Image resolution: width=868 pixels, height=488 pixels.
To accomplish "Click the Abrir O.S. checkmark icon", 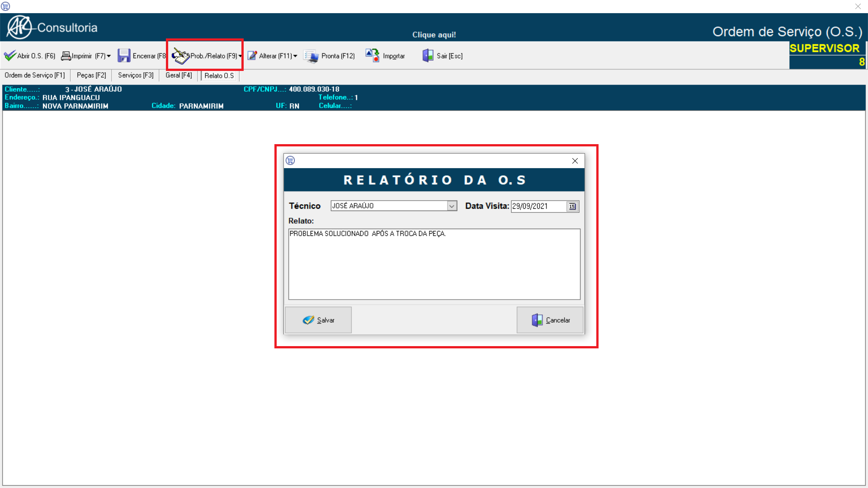I will (10, 56).
